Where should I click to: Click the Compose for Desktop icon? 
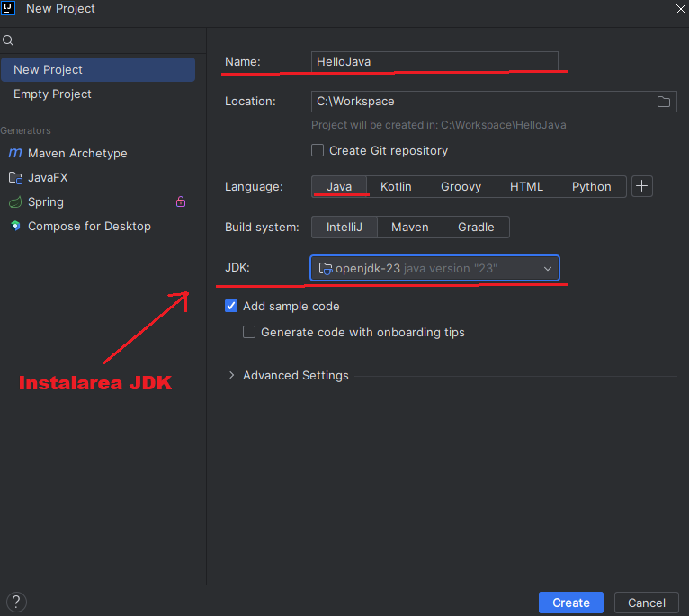tap(15, 227)
